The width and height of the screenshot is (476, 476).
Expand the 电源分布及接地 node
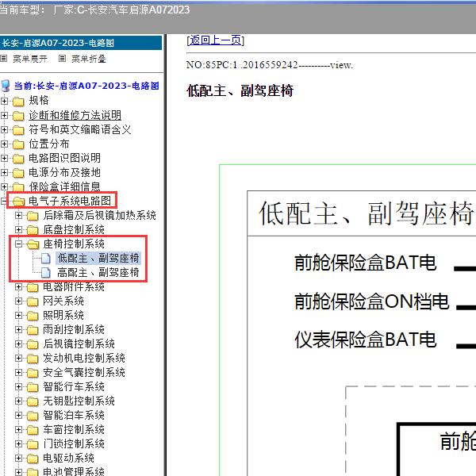point(4,172)
